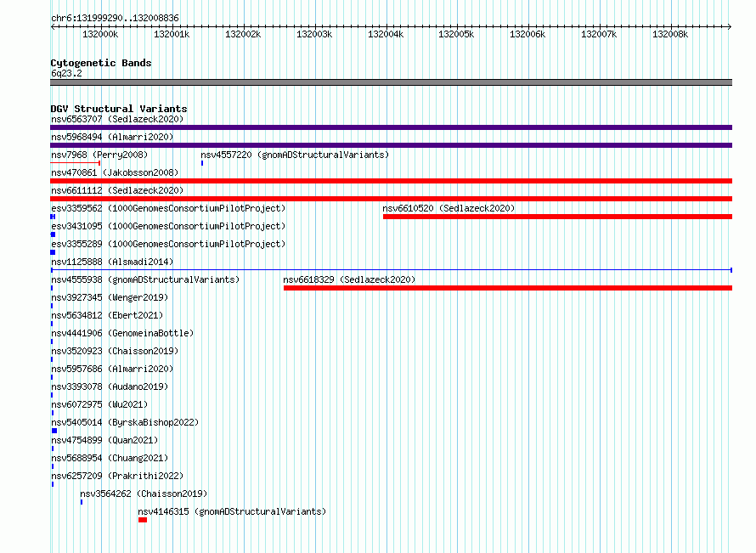
Task: Open nsv4146315 (gnomADStructuralVariants) label
Action: pyautogui.click(x=232, y=511)
